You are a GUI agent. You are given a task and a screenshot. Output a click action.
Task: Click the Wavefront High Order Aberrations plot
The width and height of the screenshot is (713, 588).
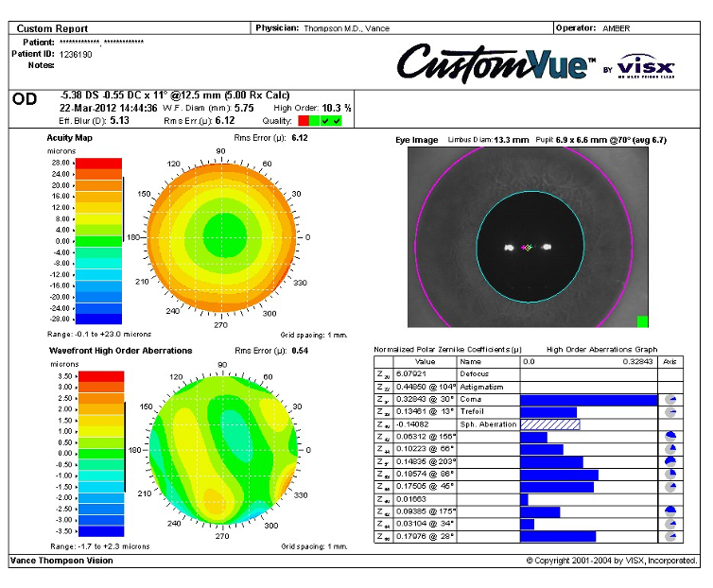pos(224,450)
